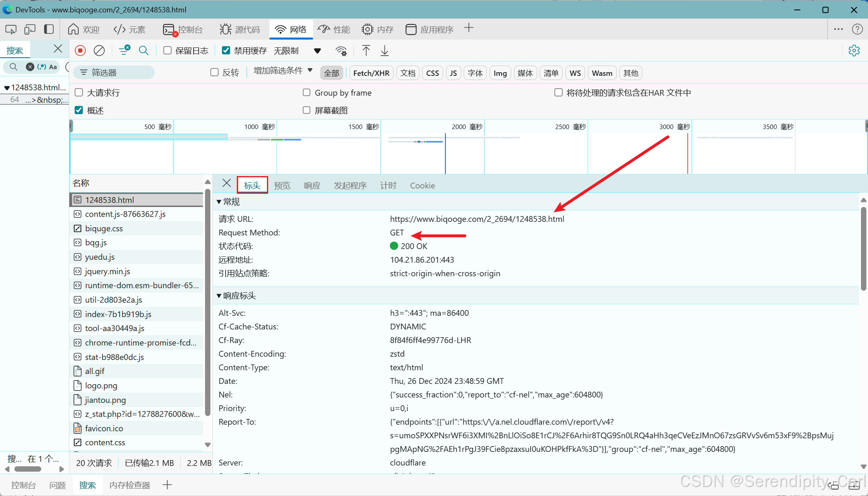Select the biquge.css request row
This screenshot has width=868, height=496.
pyautogui.click(x=104, y=228)
